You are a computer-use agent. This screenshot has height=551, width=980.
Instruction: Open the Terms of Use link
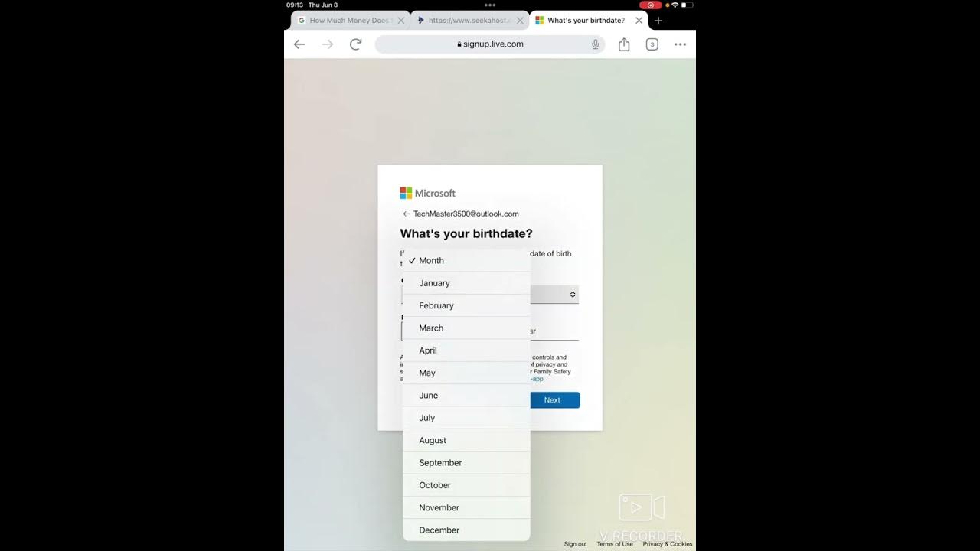pos(615,544)
